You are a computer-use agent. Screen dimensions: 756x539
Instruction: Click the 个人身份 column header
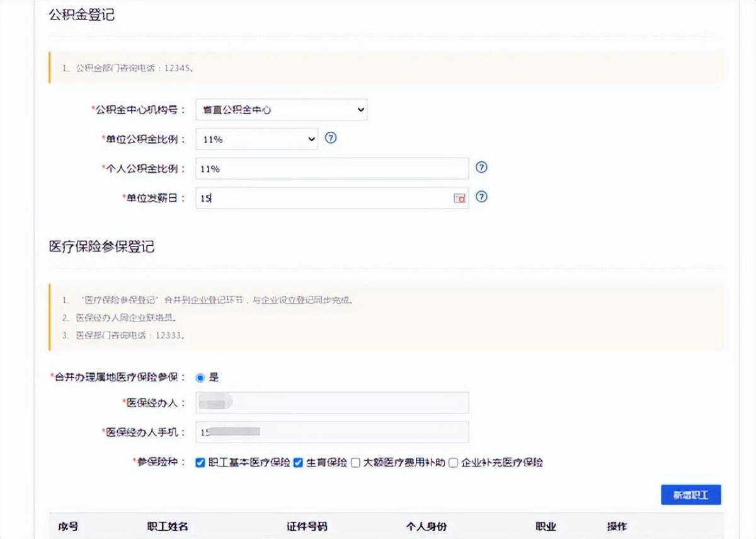427,526
